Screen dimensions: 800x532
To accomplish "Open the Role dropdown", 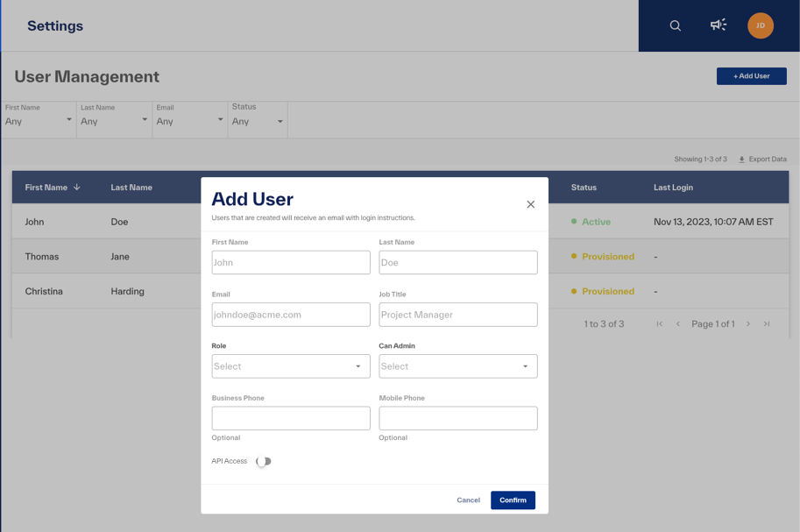I will point(291,366).
